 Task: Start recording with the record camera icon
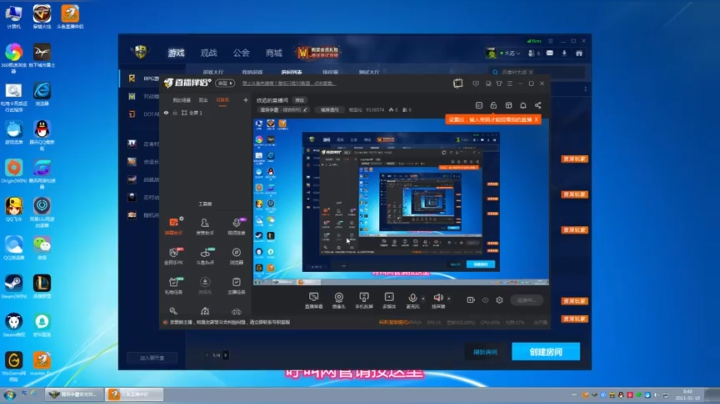(471, 300)
